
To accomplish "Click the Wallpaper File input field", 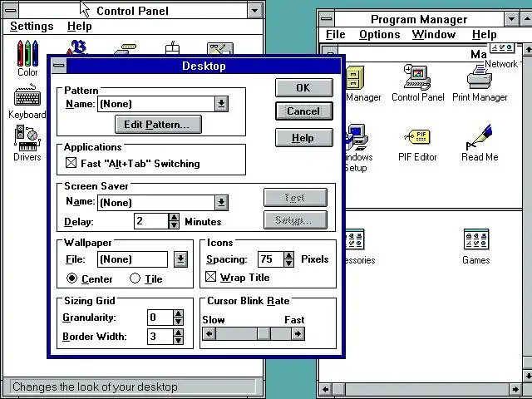I will (133, 259).
